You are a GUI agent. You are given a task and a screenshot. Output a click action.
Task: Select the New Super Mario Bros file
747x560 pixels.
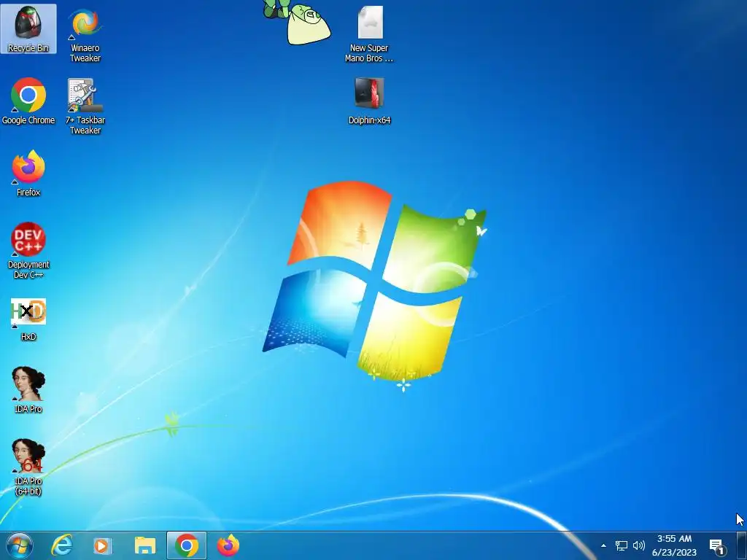(370, 34)
